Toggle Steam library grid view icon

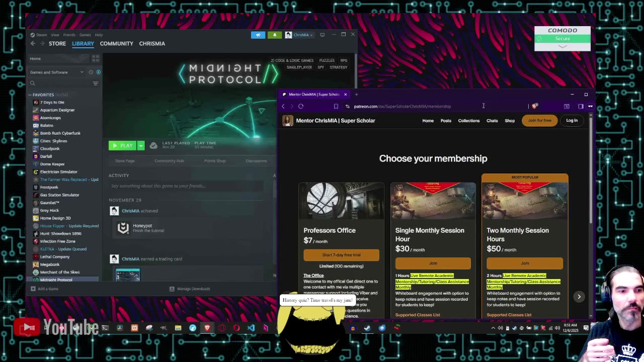coord(96,59)
